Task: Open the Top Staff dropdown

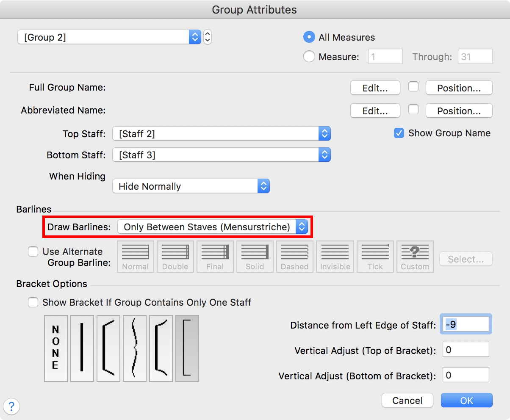Action: 221,134
